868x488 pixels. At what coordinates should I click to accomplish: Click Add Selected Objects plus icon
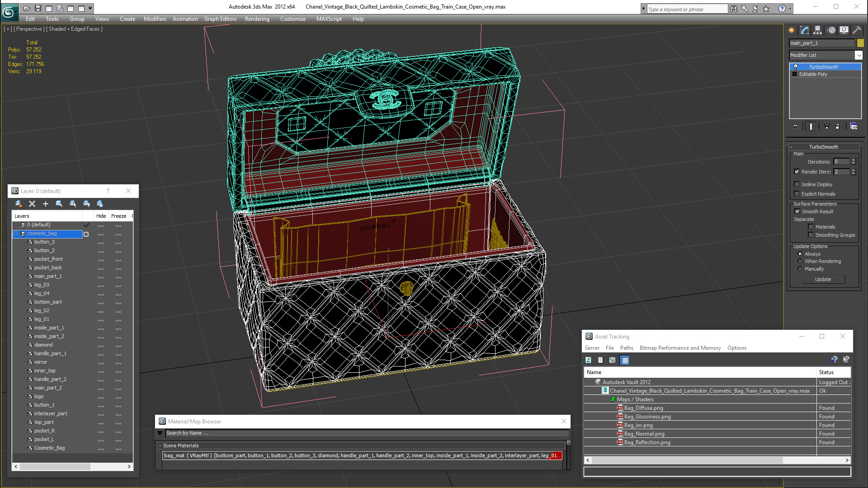click(46, 204)
